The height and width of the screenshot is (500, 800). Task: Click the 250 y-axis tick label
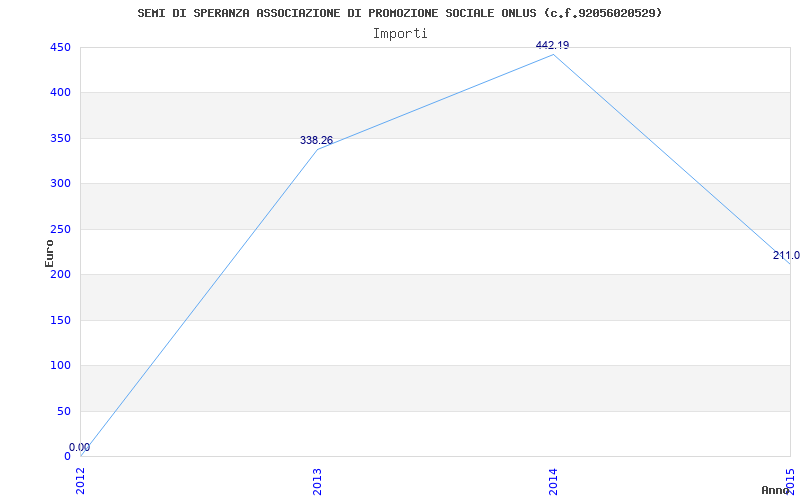point(60,229)
